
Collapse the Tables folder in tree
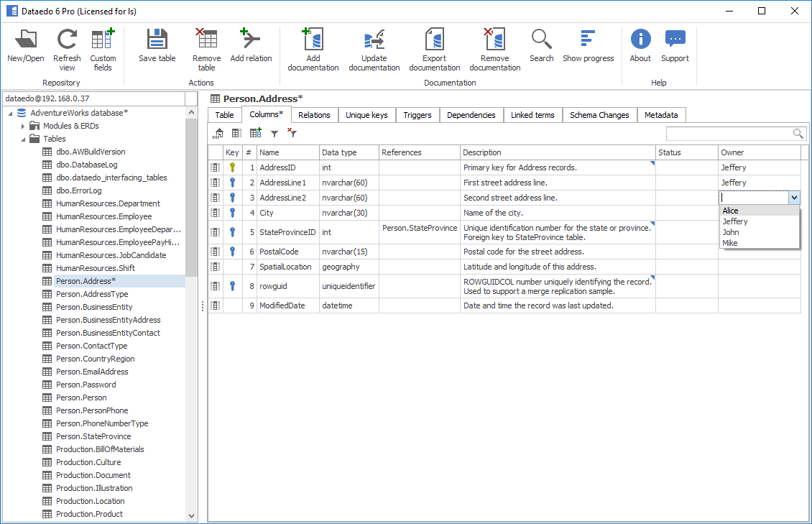point(23,139)
